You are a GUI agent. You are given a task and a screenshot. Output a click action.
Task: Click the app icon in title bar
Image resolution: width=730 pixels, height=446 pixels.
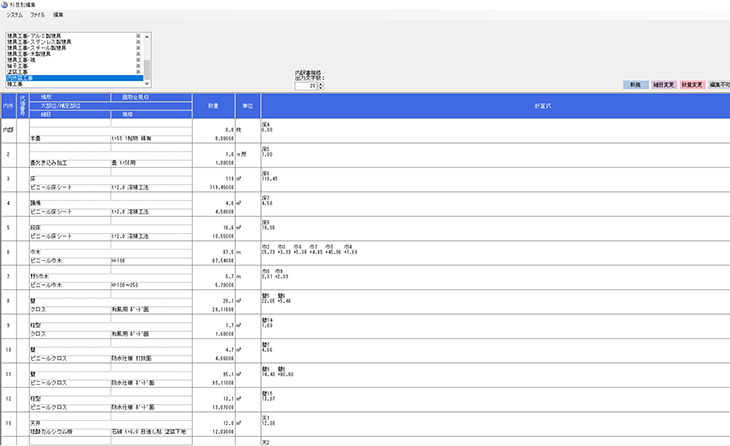point(5,5)
